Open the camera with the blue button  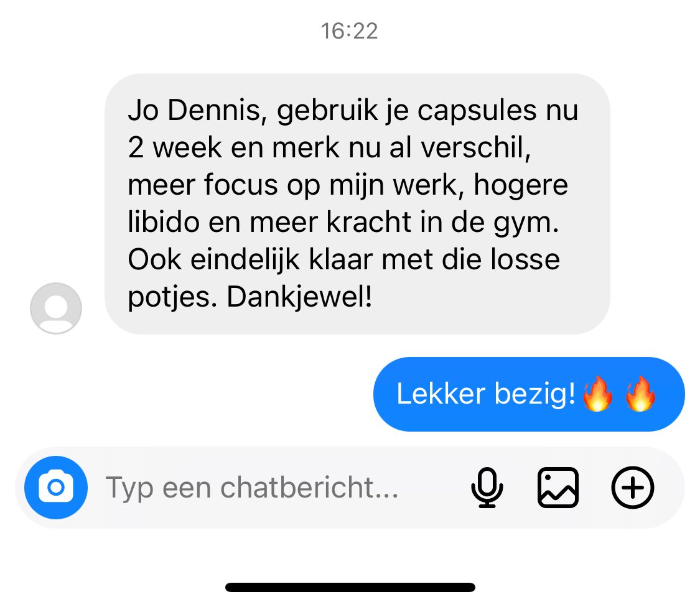coord(56,488)
